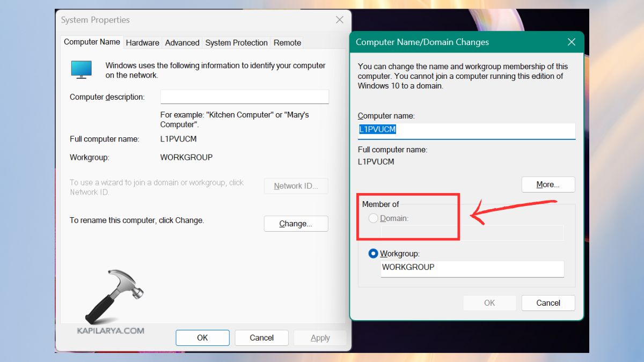Open the Advanced tab
The height and width of the screenshot is (362, 644).
point(182,43)
